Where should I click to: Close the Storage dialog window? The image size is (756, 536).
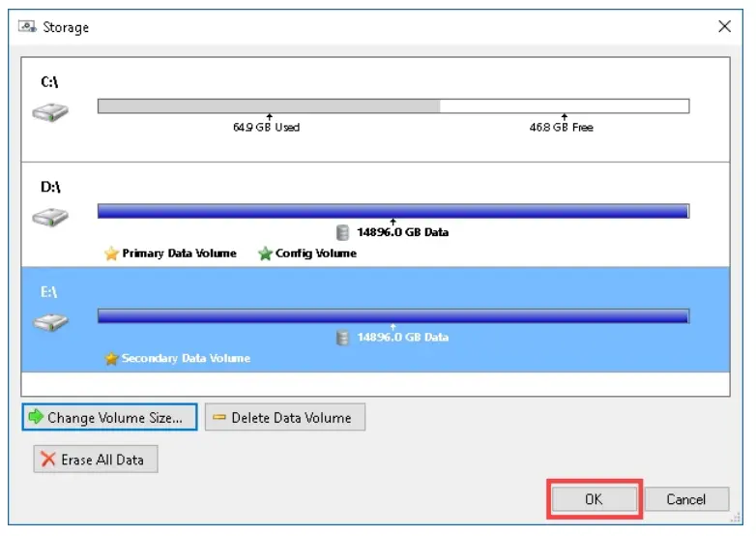[724, 26]
